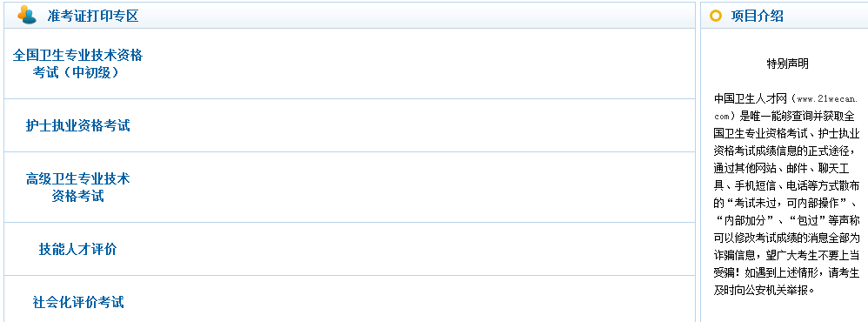Click the 特别声明 heading text
This screenshot has height=322, width=868.
[x=787, y=64]
